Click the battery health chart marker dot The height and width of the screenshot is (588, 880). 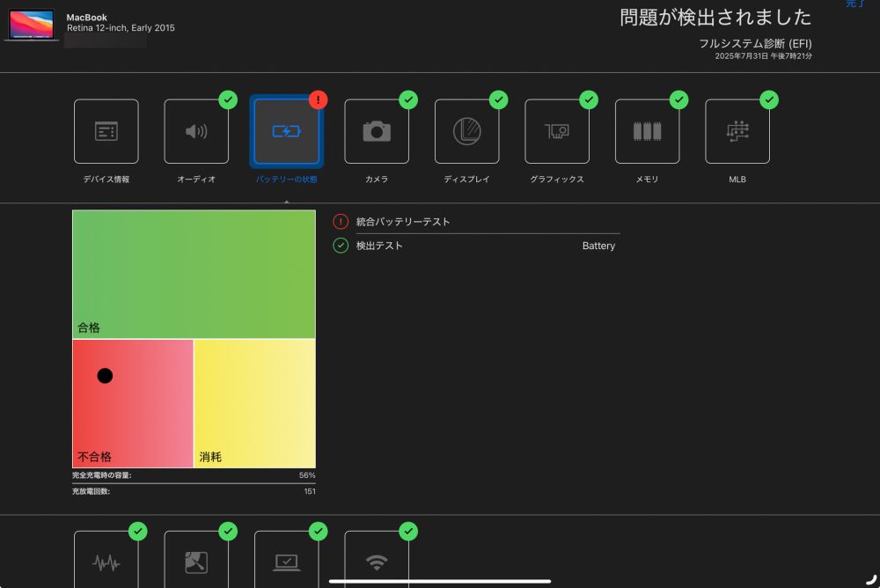tap(105, 375)
